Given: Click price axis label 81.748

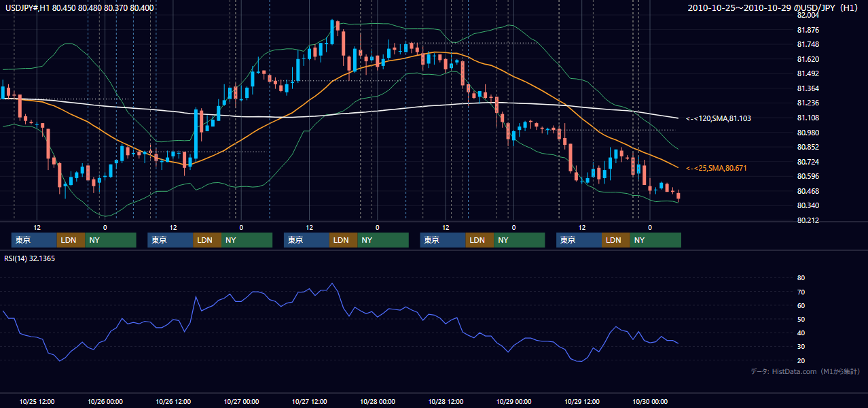Looking at the screenshot, I should (x=808, y=44).
